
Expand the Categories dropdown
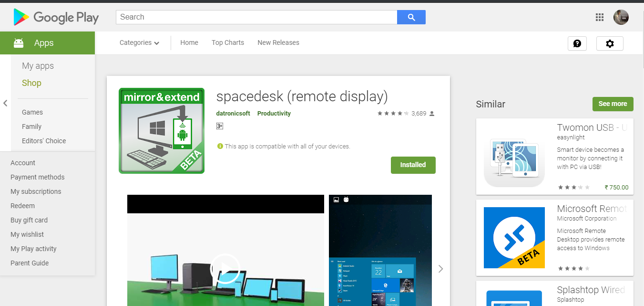pos(139,42)
